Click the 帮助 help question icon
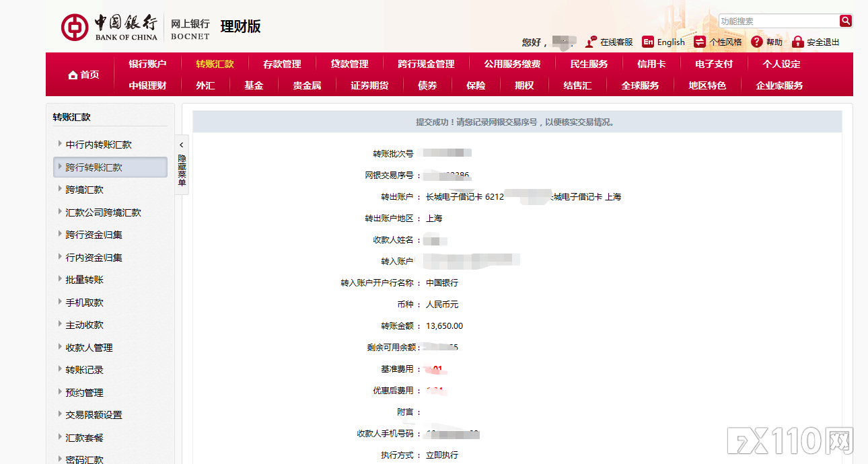The height and width of the screenshot is (464, 868). click(x=757, y=42)
